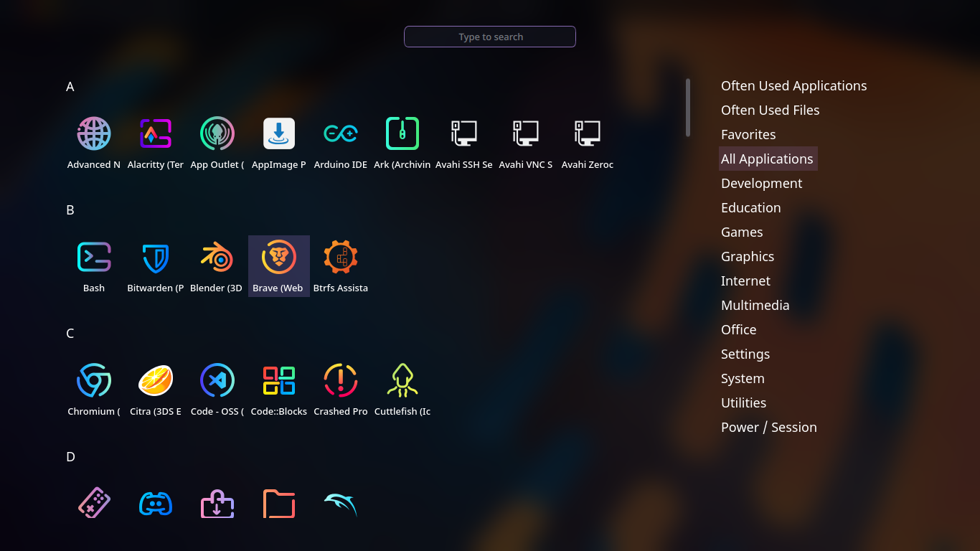Screen dimensions: 980x551
Task: Open the Power / Session category
Action: point(768,428)
